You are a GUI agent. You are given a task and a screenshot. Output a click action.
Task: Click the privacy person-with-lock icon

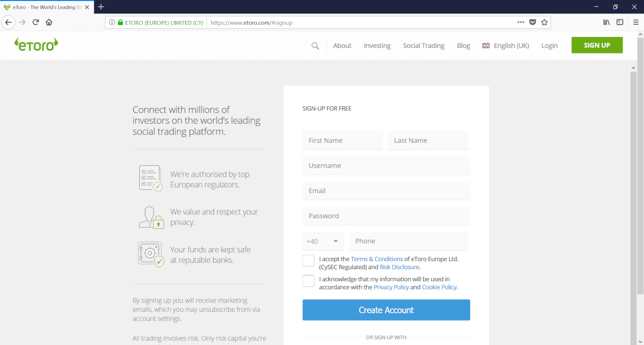tap(151, 217)
